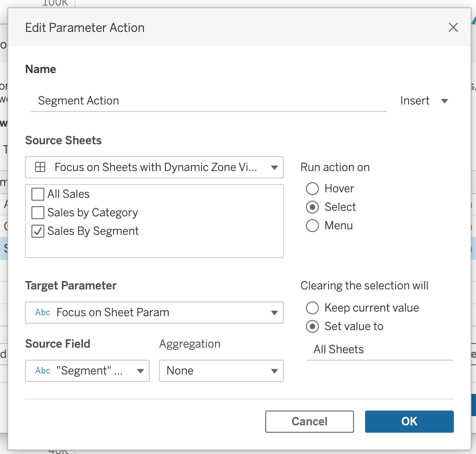The width and height of the screenshot is (476, 454).
Task: Select the Set value to option
Action: [x=312, y=326]
